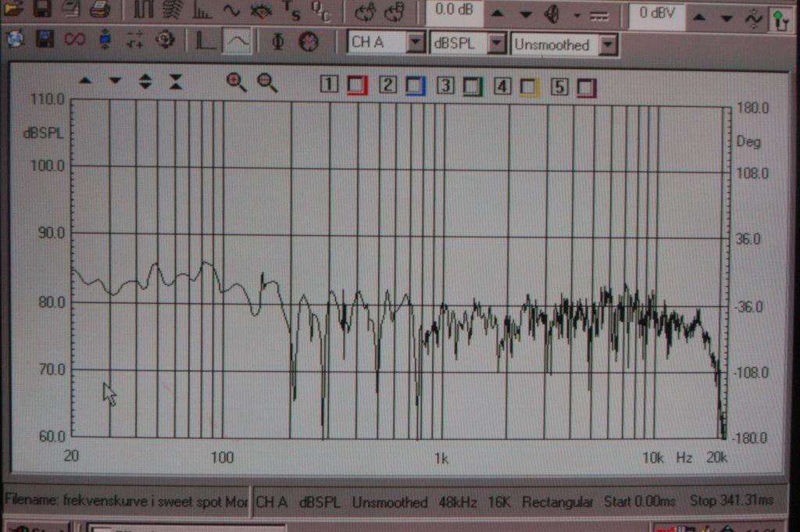The width and height of the screenshot is (800, 532).
Task: Increase the 0 dBV input level
Action: tap(699, 18)
